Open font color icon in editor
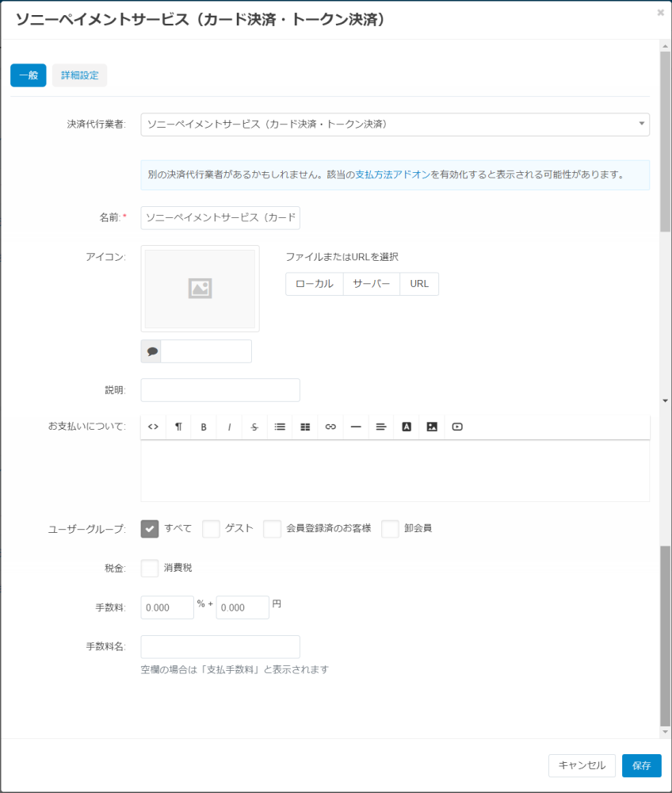The height and width of the screenshot is (793, 672). [407, 427]
